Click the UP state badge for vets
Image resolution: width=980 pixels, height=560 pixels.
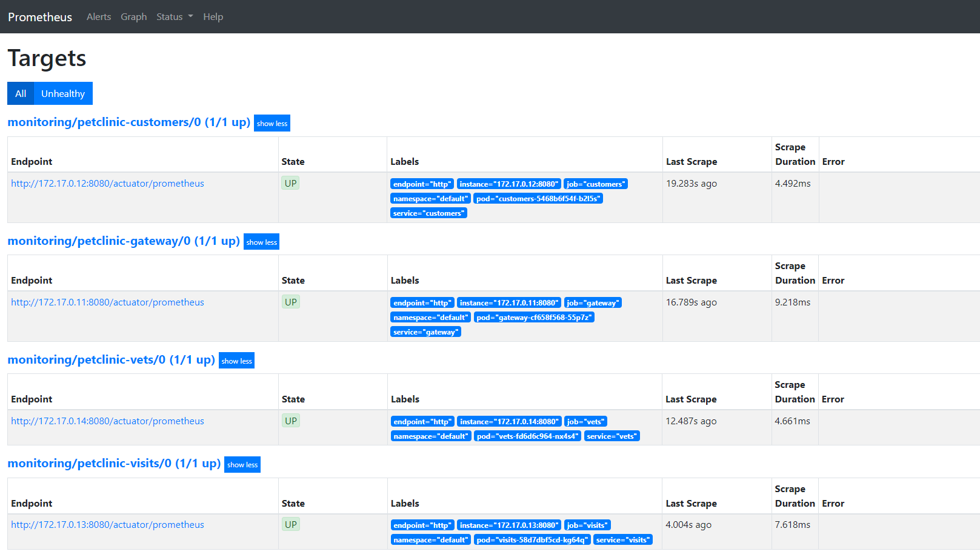pos(291,421)
